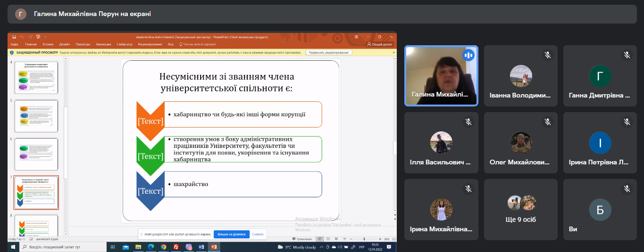The height and width of the screenshot is (252, 644).
Task: Switch to Slide Sorter view icon
Action: tap(328, 239)
